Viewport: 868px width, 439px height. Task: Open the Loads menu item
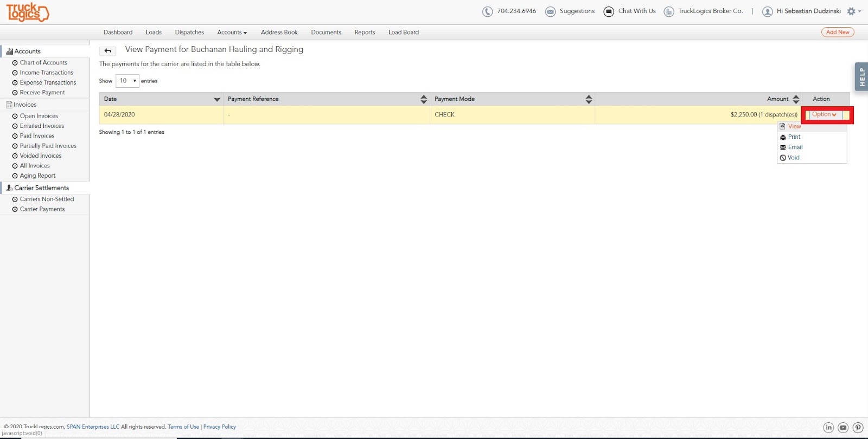[154, 33]
